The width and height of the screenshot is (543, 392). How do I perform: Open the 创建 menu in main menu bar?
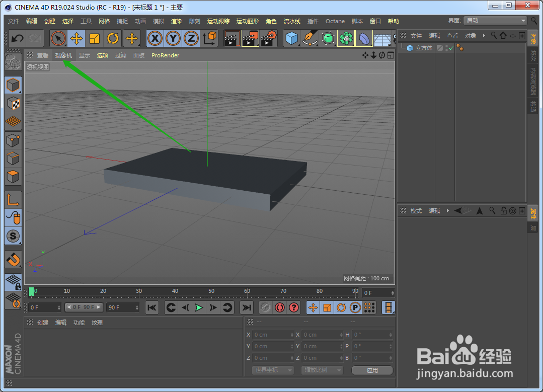pos(50,21)
